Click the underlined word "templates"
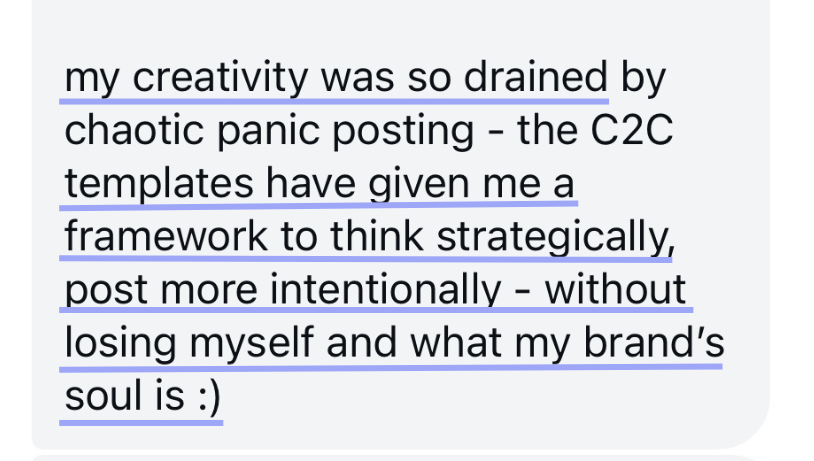 pyautogui.click(x=159, y=184)
